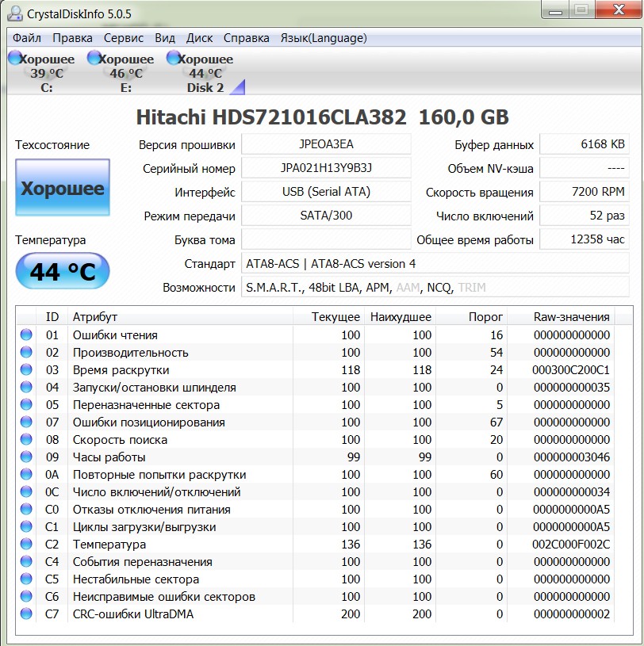Click threshold value 67 for Ошибки позиционирования

[x=496, y=422]
